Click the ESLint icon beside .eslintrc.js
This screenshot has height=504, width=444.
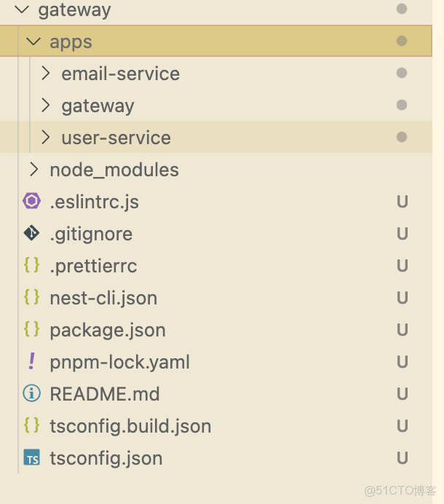[x=31, y=202]
